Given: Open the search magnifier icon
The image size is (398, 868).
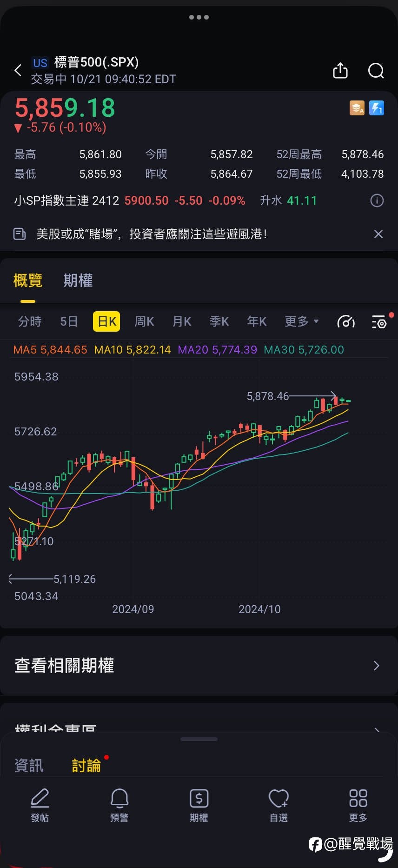Looking at the screenshot, I should tap(376, 71).
